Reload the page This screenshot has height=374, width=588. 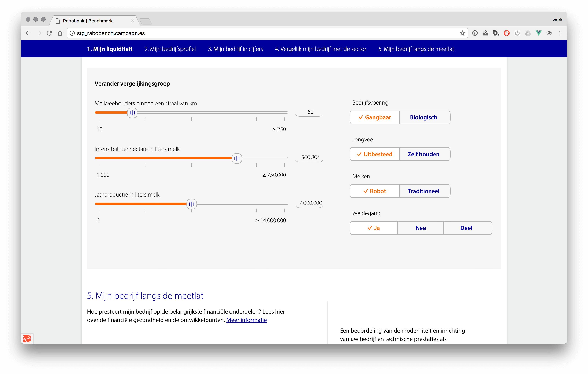coord(49,33)
